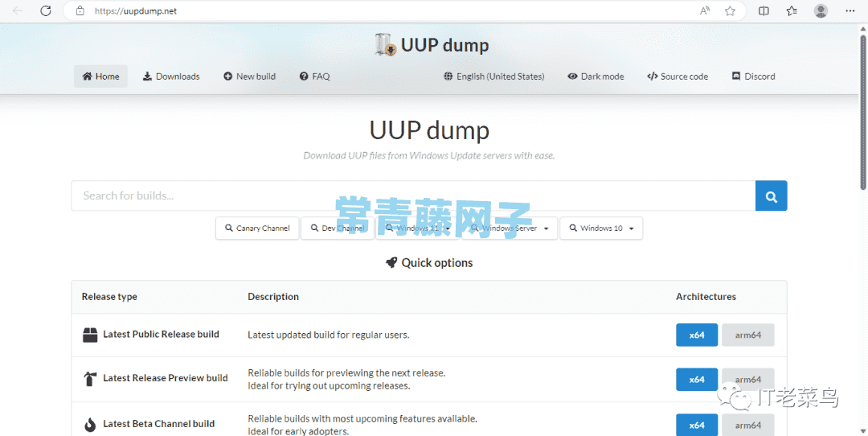Click Latest Release Preview build text
The height and width of the screenshot is (436, 868).
(x=166, y=378)
